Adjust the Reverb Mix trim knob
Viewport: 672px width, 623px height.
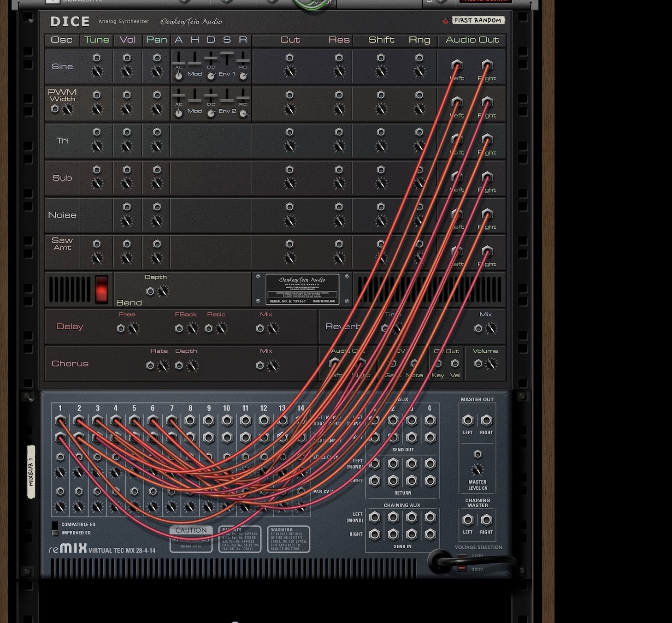point(491,328)
